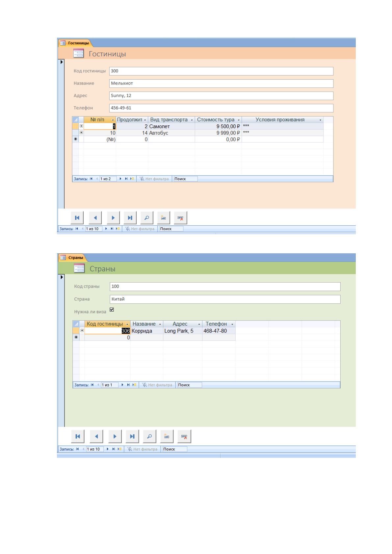This screenshot has height=554, width=392.
Task: Click the Страна field containing Китай
Action: pos(225,299)
